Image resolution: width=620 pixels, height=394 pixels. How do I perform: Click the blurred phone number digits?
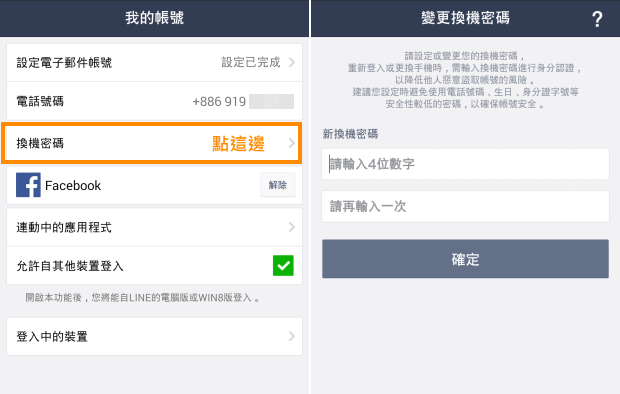[x=271, y=102]
